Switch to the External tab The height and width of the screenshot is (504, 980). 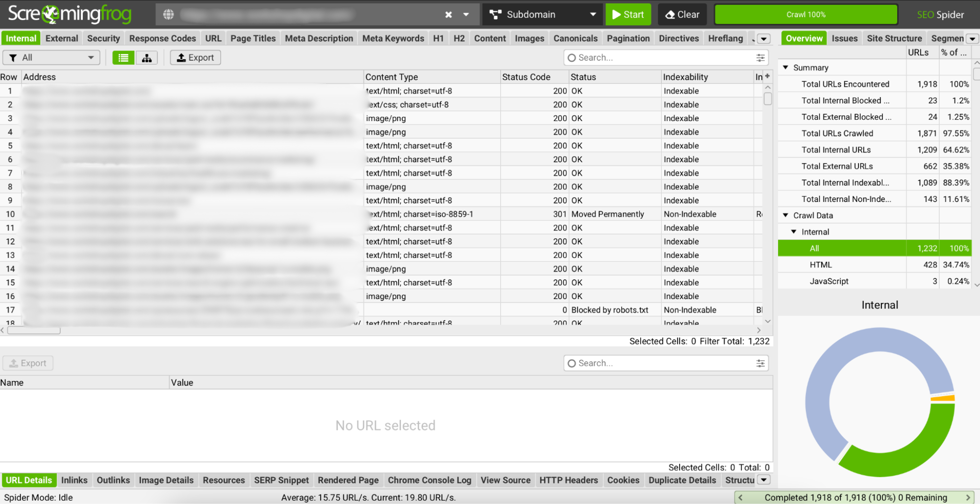coord(62,38)
